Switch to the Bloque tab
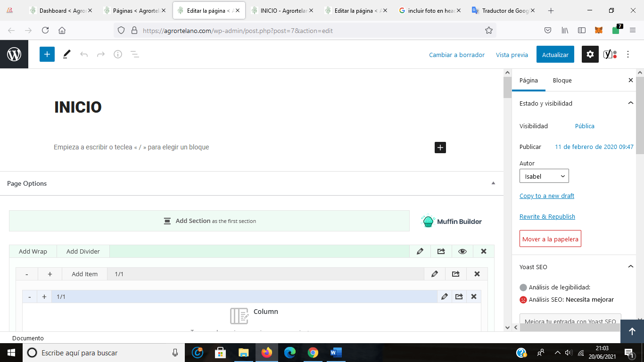644x362 pixels. tap(562, 81)
